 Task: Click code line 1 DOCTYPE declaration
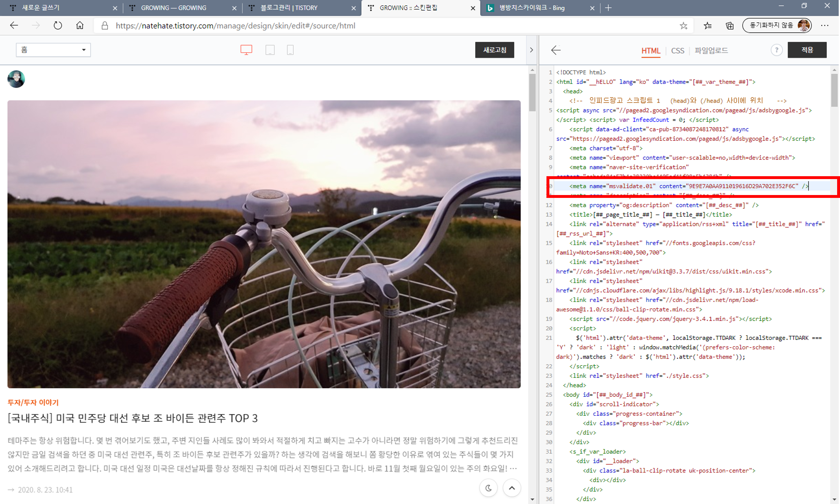point(581,72)
